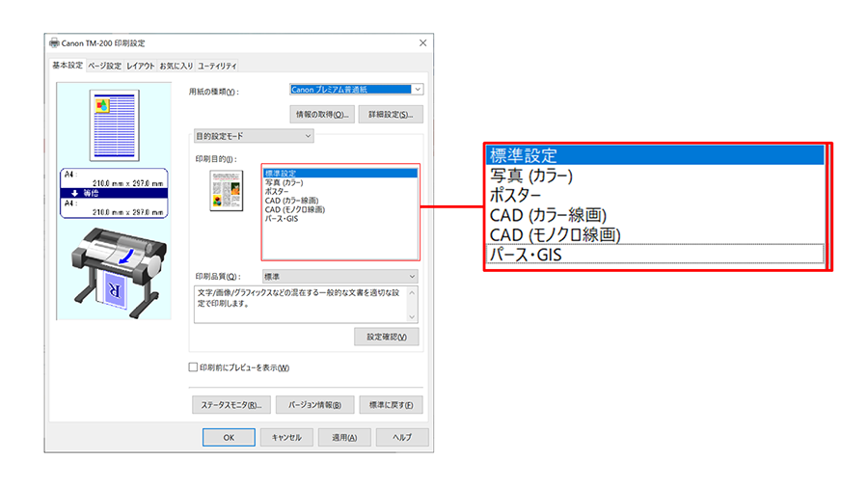Switch to the ページ設定 tab
Viewport: 868px width, 488px height.
point(104,66)
